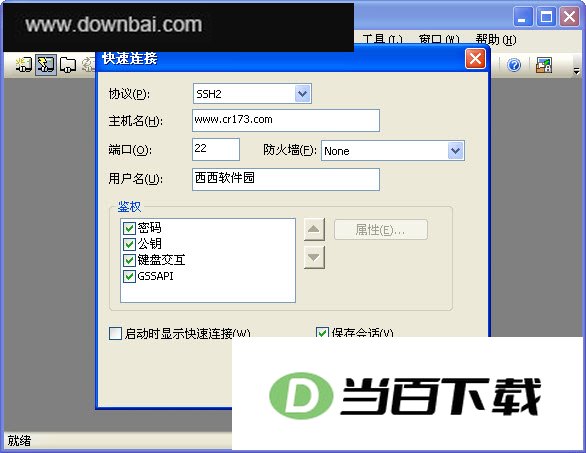The height and width of the screenshot is (453, 586).
Task: Click the SecureFX lock icon in the toolbar
Action: (544, 65)
